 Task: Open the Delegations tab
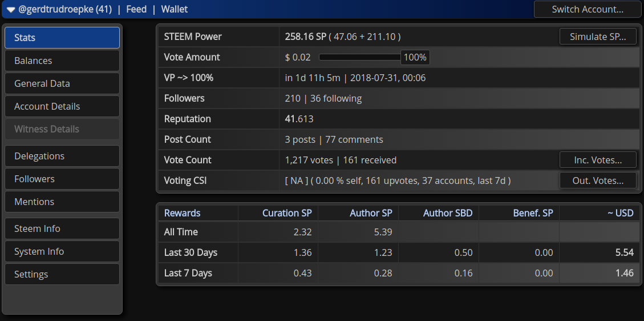tap(62, 156)
